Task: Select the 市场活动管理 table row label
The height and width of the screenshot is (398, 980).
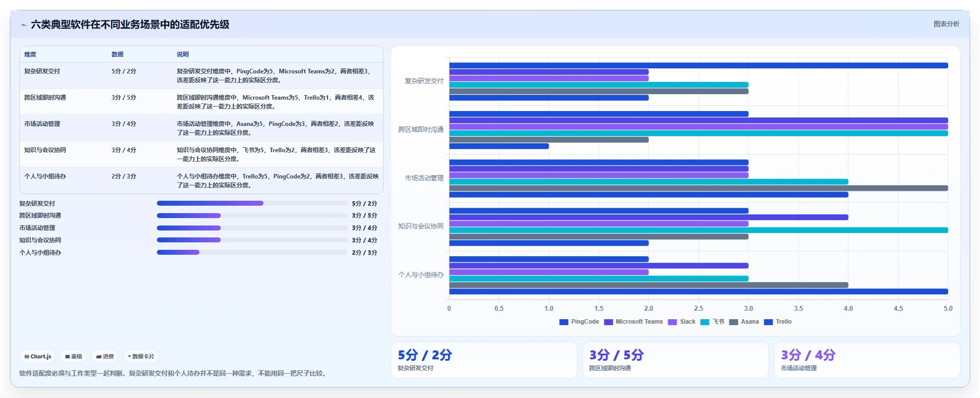Action: [42, 124]
